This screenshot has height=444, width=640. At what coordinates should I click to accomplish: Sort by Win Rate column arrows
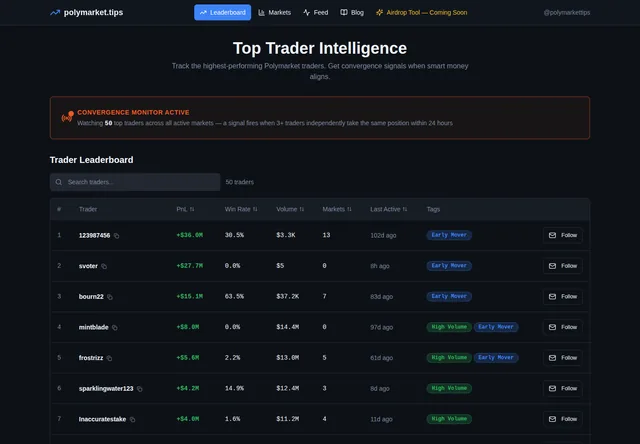255,209
